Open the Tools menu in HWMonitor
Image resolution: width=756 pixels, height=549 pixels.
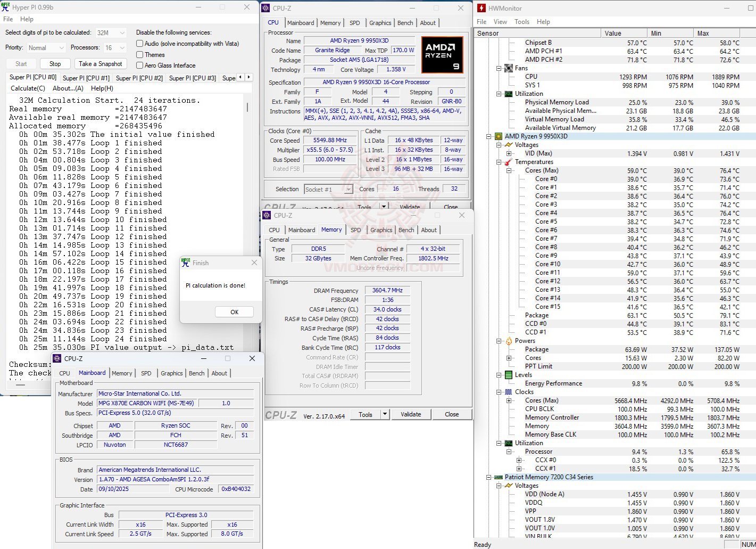(521, 22)
